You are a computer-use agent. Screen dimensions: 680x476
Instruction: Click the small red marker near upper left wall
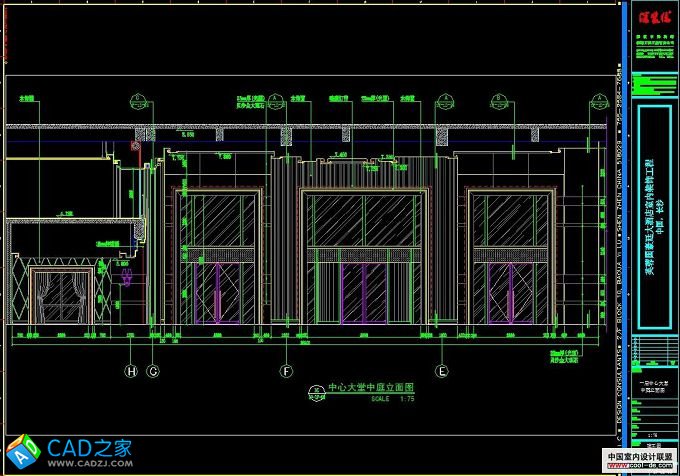click(135, 146)
